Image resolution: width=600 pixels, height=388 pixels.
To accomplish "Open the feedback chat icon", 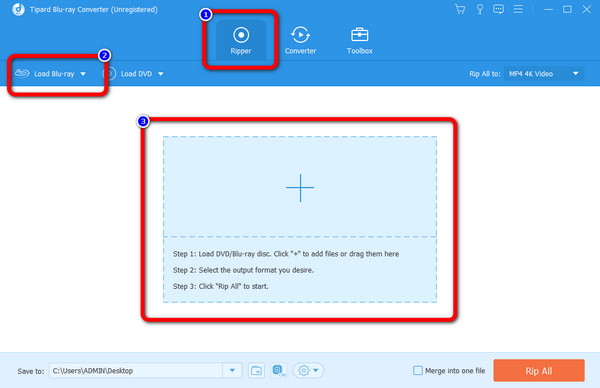I will coord(498,9).
